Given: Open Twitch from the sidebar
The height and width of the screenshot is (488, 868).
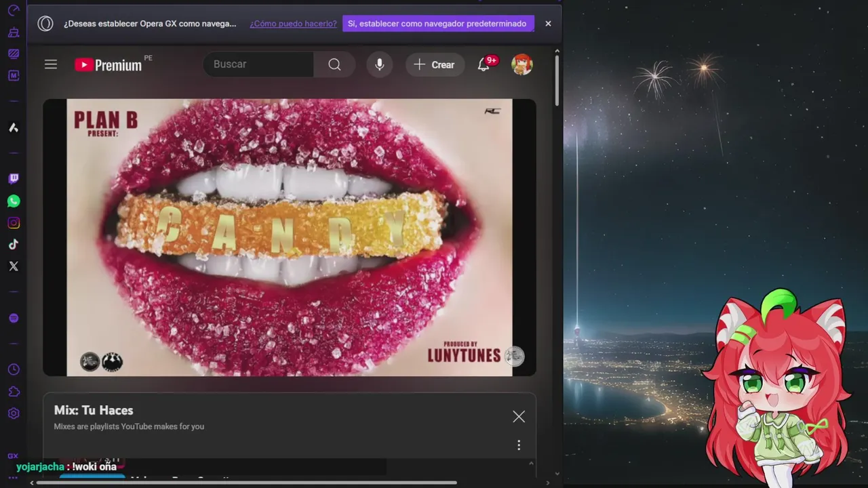Looking at the screenshot, I should click(14, 179).
